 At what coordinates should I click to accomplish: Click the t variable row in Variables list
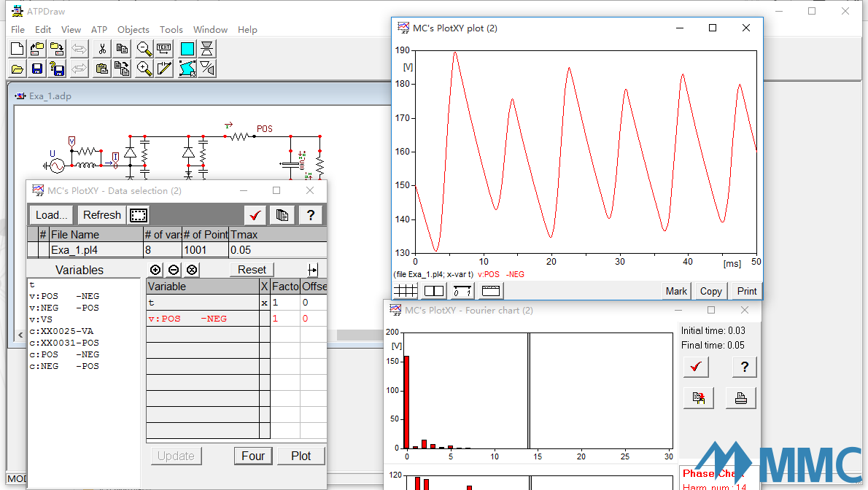coord(32,284)
